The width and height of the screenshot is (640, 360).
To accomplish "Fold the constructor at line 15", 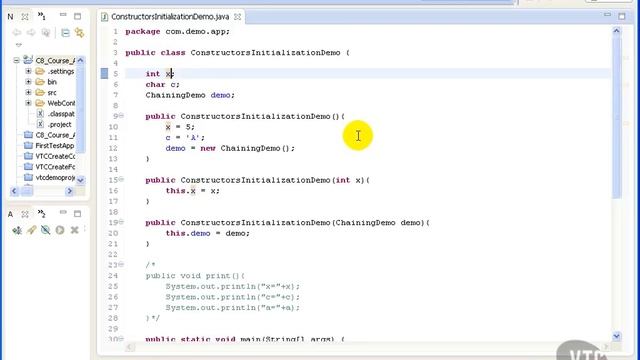I will pos(121,180).
